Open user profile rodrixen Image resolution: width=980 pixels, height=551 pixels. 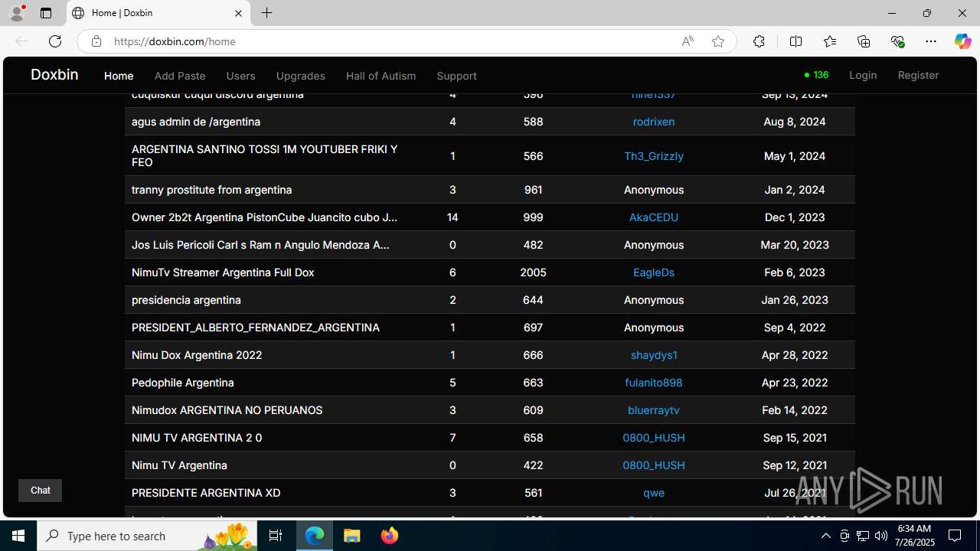(654, 122)
